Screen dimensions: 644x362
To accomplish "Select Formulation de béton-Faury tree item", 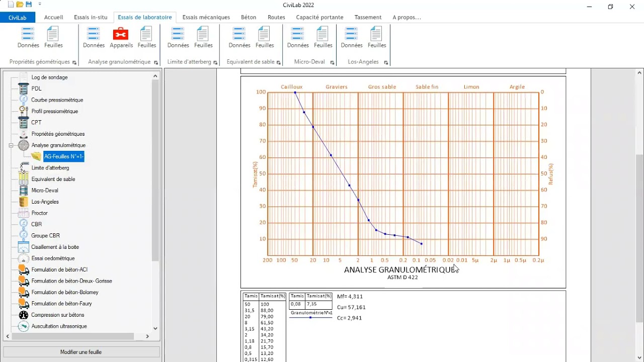I will coord(61,304).
